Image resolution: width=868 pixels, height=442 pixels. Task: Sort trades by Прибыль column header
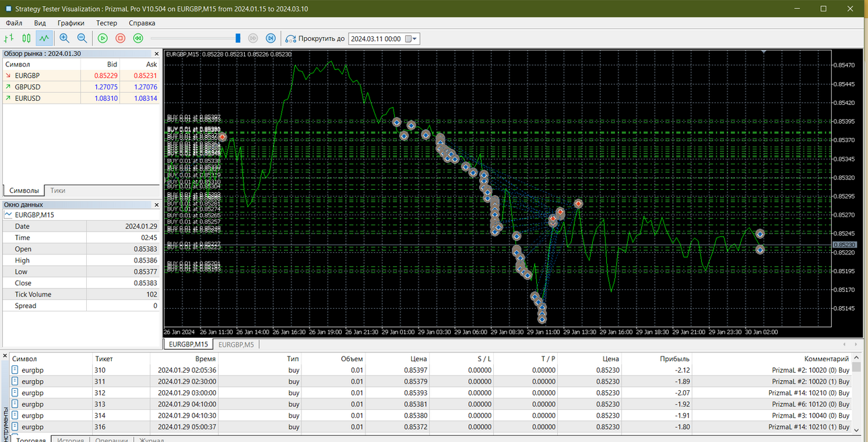pos(675,359)
